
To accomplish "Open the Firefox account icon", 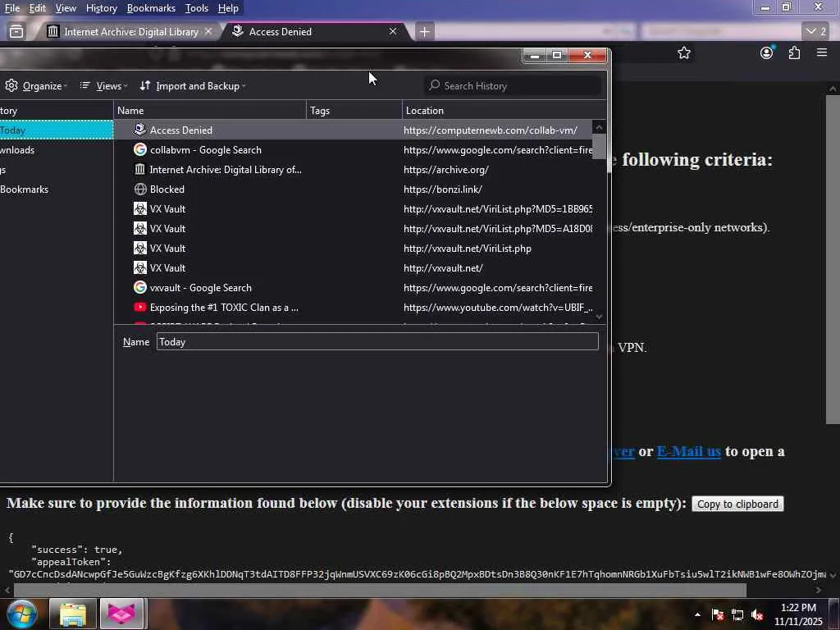I will coord(767,53).
